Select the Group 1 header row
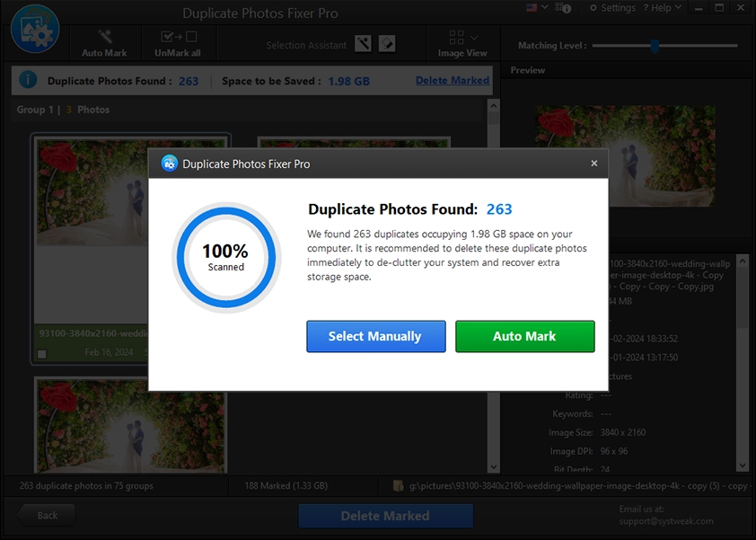This screenshot has height=540, width=756. pyautogui.click(x=247, y=110)
